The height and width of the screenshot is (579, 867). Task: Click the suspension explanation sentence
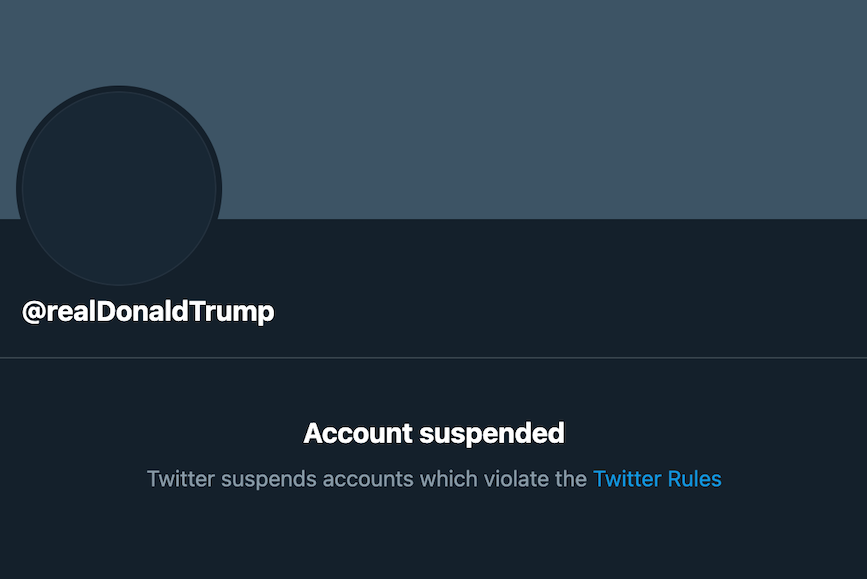pyautogui.click(x=433, y=479)
